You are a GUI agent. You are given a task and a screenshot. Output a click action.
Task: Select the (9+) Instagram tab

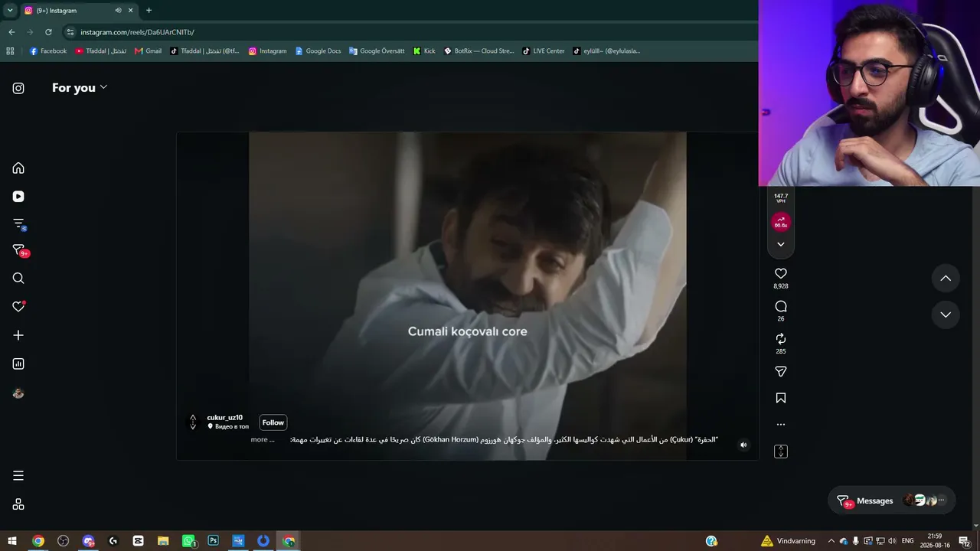[x=79, y=11]
